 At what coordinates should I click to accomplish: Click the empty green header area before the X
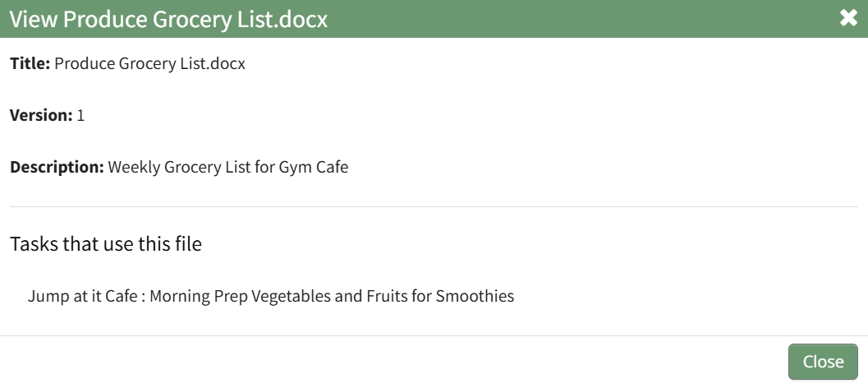575,18
